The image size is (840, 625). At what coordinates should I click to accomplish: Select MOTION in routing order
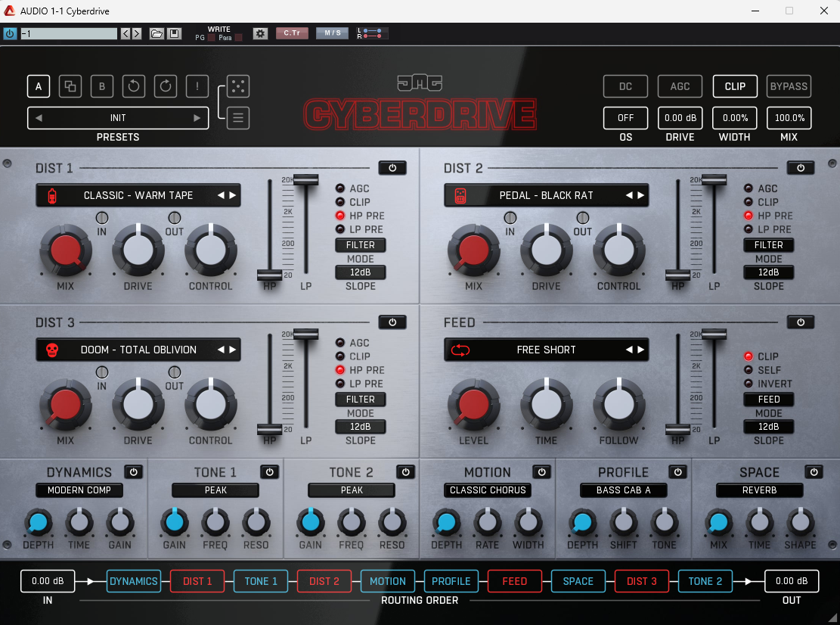click(388, 581)
